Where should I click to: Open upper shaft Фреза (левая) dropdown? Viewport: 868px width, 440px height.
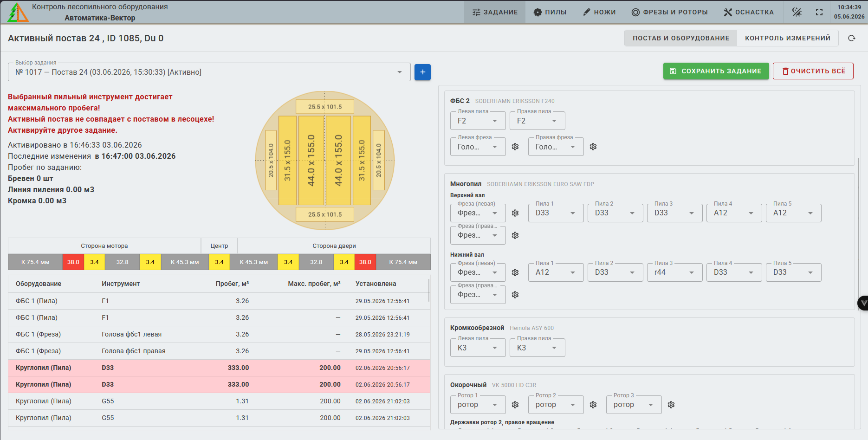click(x=478, y=213)
